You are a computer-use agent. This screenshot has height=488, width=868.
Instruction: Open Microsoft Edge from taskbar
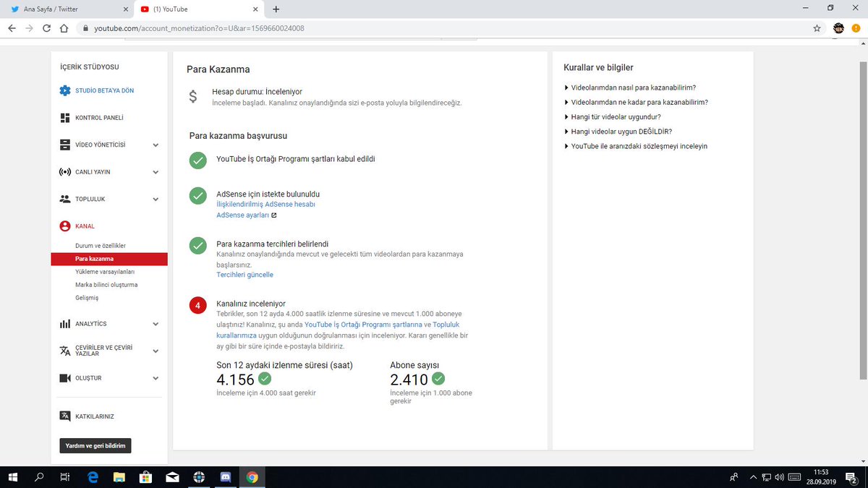(x=93, y=477)
